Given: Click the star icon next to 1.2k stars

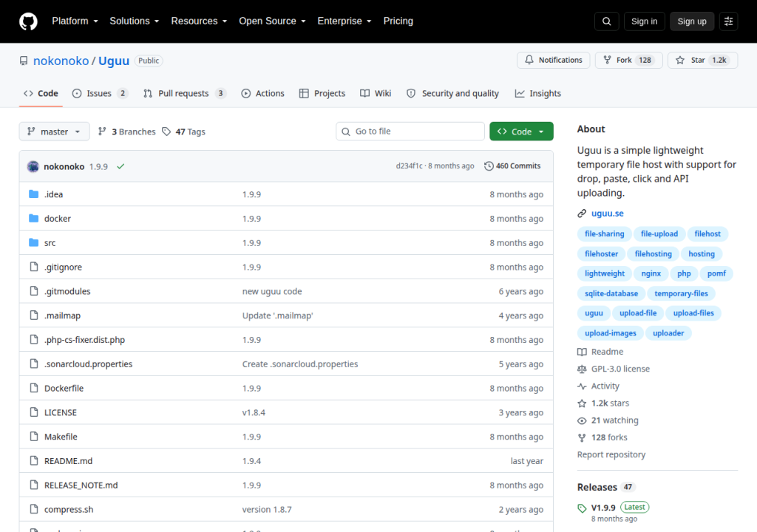Looking at the screenshot, I should tap(582, 403).
